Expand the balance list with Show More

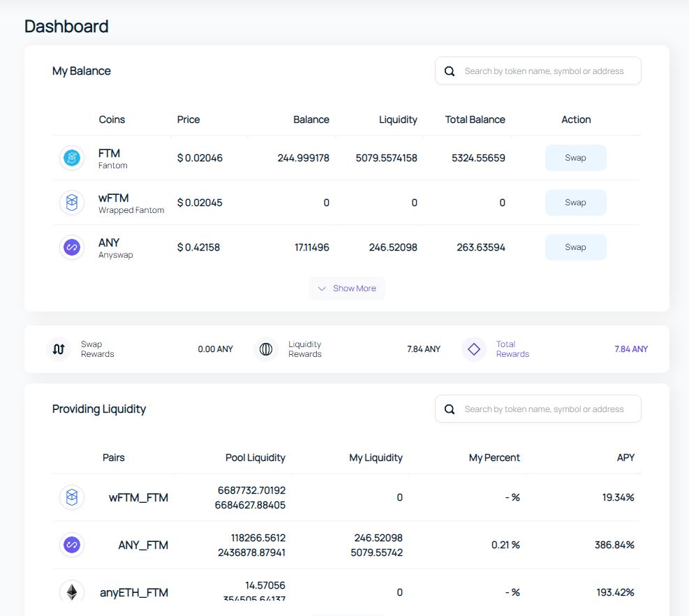tap(347, 288)
